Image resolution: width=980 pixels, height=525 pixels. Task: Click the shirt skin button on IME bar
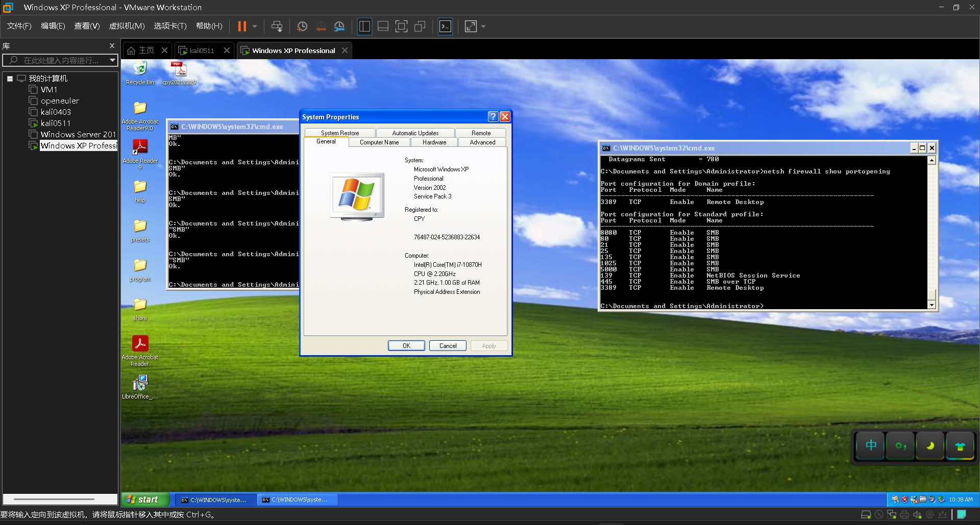tap(960, 445)
